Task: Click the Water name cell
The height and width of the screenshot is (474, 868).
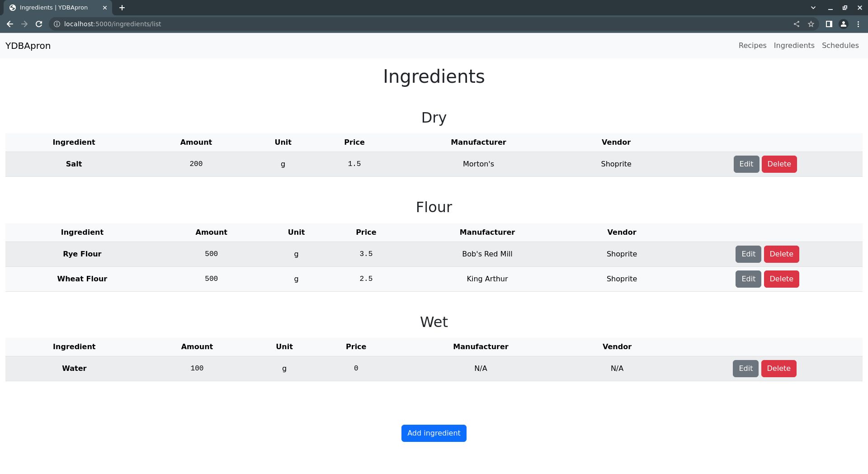Action: (74, 369)
